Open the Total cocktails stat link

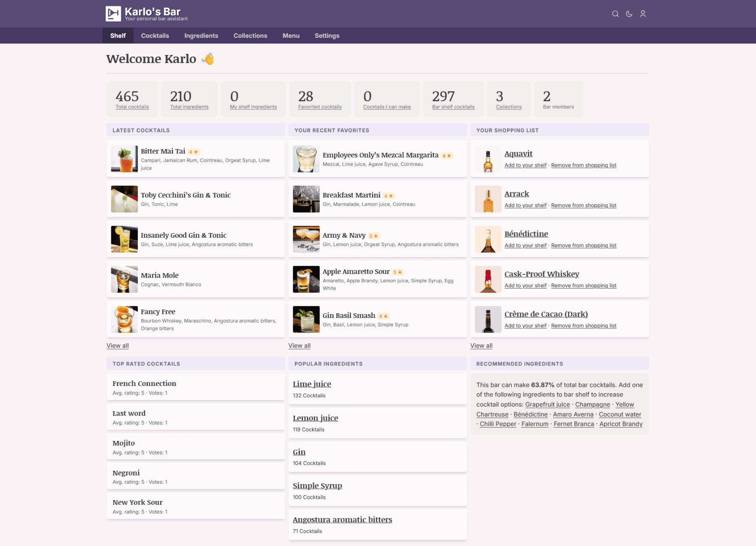[x=132, y=107]
